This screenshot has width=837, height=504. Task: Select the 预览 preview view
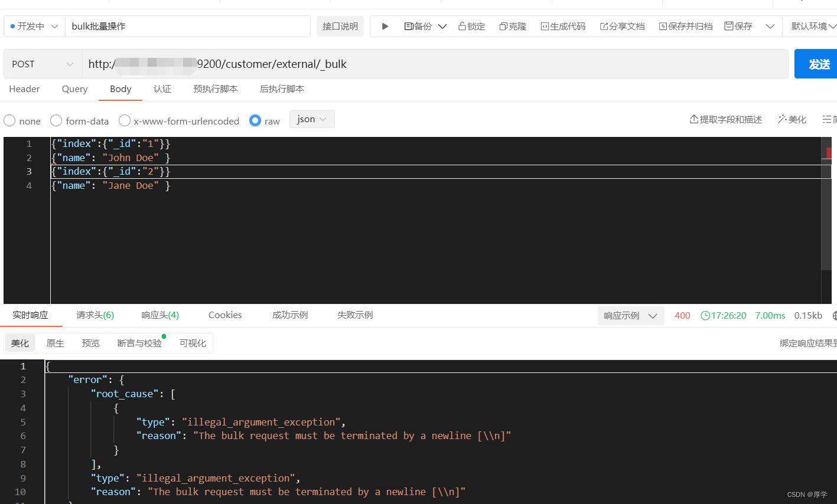91,343
